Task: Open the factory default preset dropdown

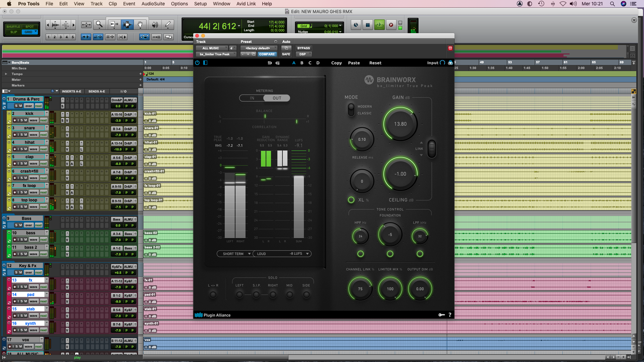Action: 259,48
